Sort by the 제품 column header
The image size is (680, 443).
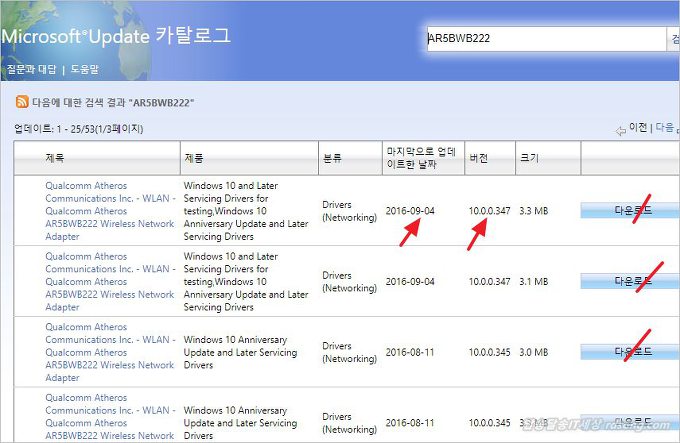(x=194, y=158)
